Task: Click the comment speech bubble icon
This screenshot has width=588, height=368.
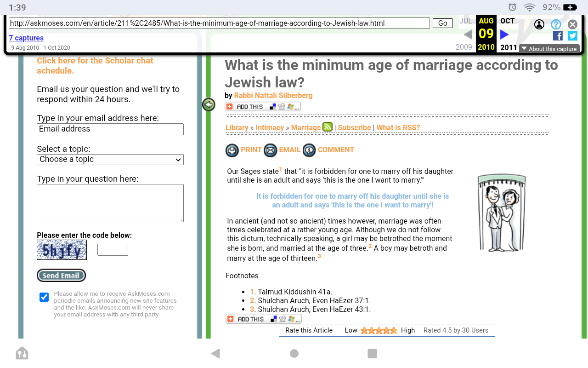Action: pos(309,150)
